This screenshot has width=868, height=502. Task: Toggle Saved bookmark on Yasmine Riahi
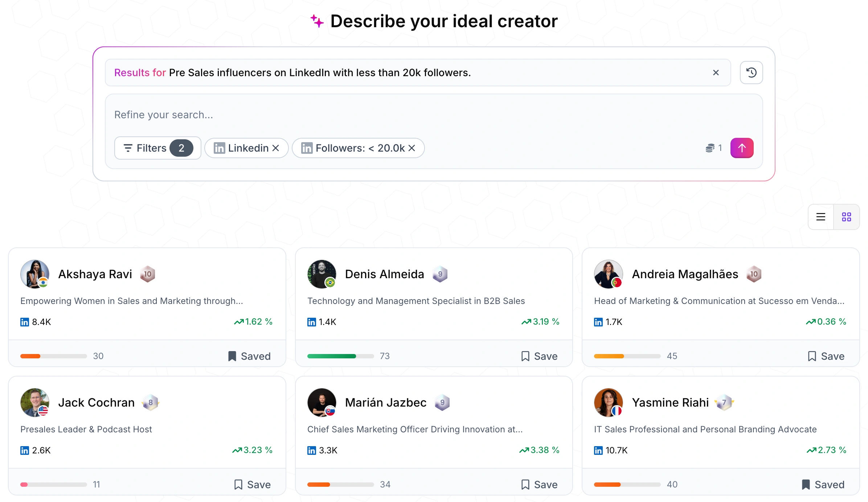pyautogui.click(x=823, y=485)
